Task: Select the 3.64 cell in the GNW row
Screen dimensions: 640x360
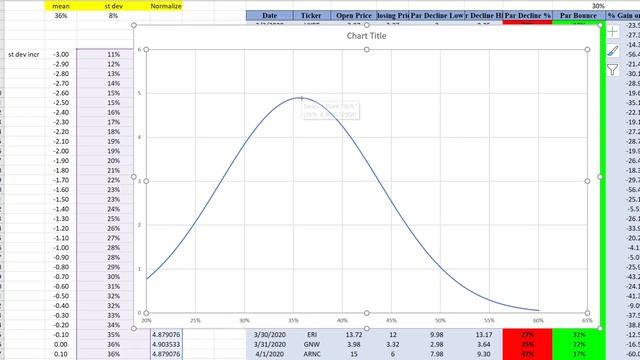Action: pyautogui.click(x=484, y=344)
